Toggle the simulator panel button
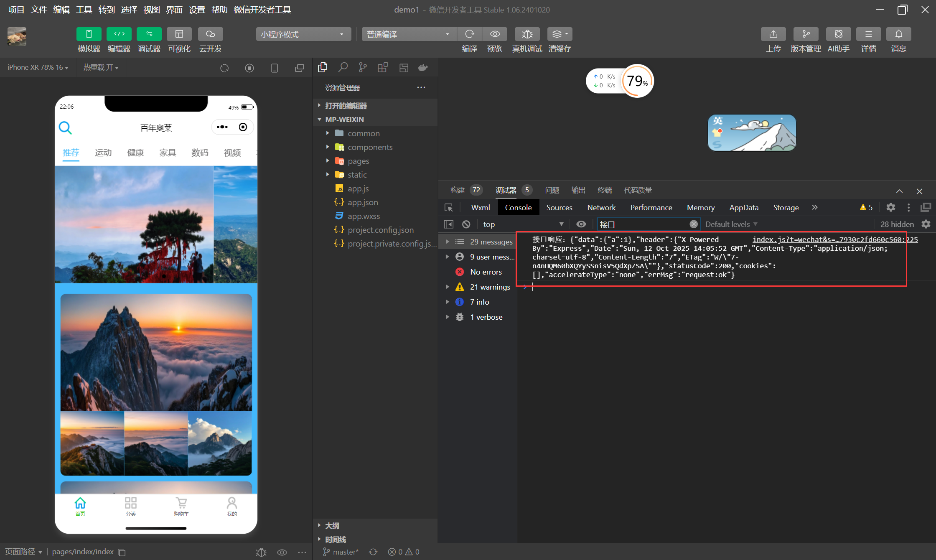This screenshot has width=936, height=560. coord(89,34)
